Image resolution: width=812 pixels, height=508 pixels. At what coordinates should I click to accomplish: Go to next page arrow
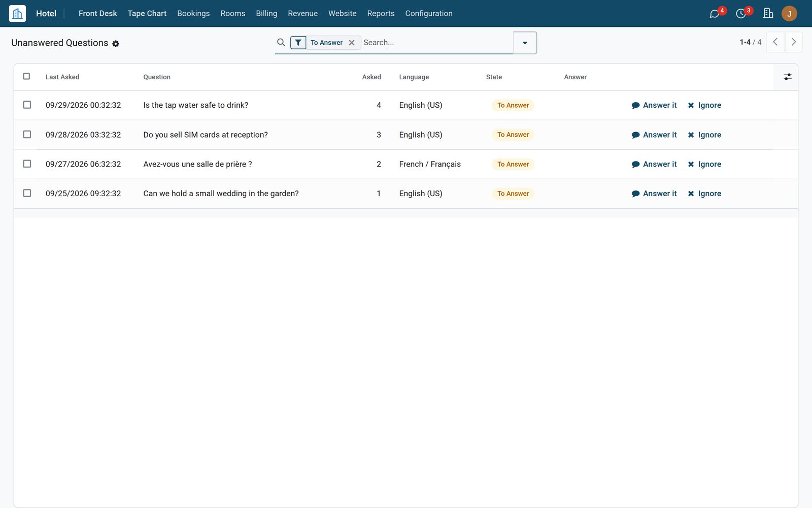(x=794, y=42)
